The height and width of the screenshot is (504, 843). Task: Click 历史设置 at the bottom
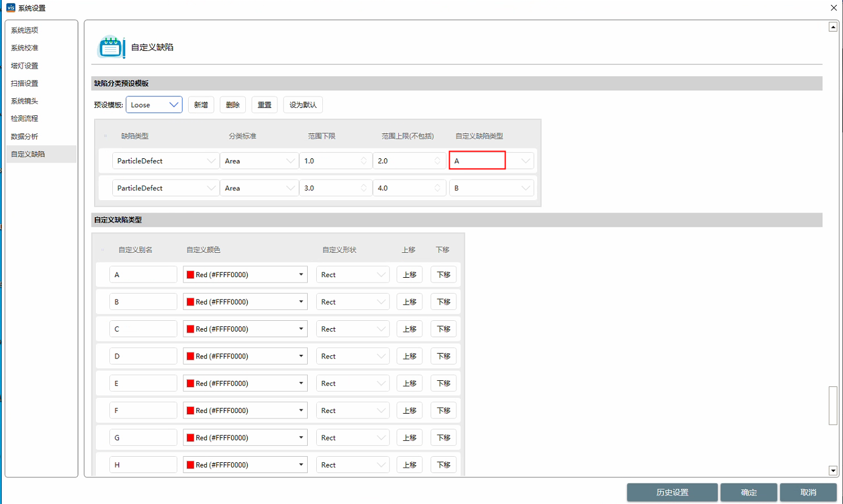pos(672,492)
